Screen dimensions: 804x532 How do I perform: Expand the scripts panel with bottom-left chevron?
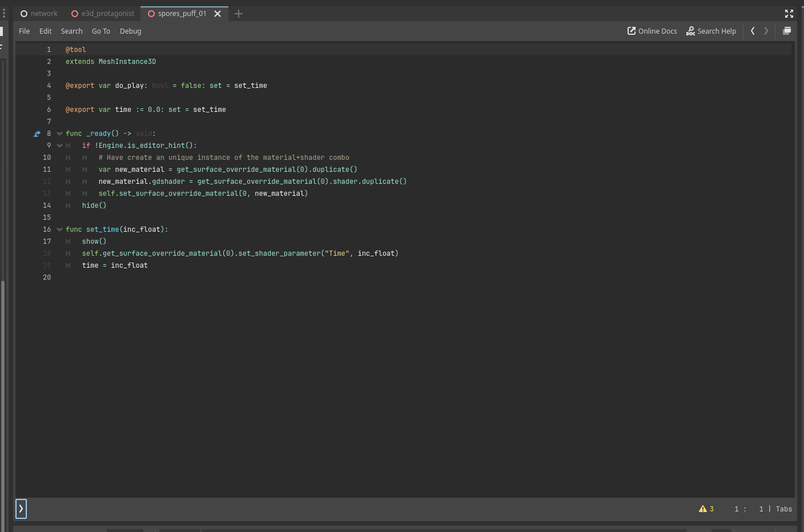point(21,509)
